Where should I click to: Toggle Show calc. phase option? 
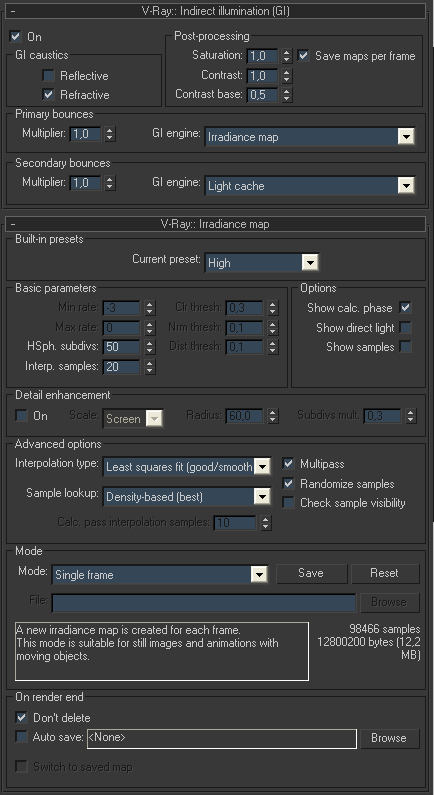405,308
